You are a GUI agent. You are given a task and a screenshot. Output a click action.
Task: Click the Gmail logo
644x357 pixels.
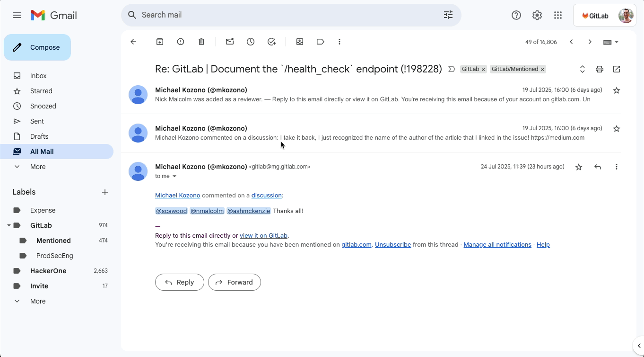pyautogui.click(x=54, y=15)
